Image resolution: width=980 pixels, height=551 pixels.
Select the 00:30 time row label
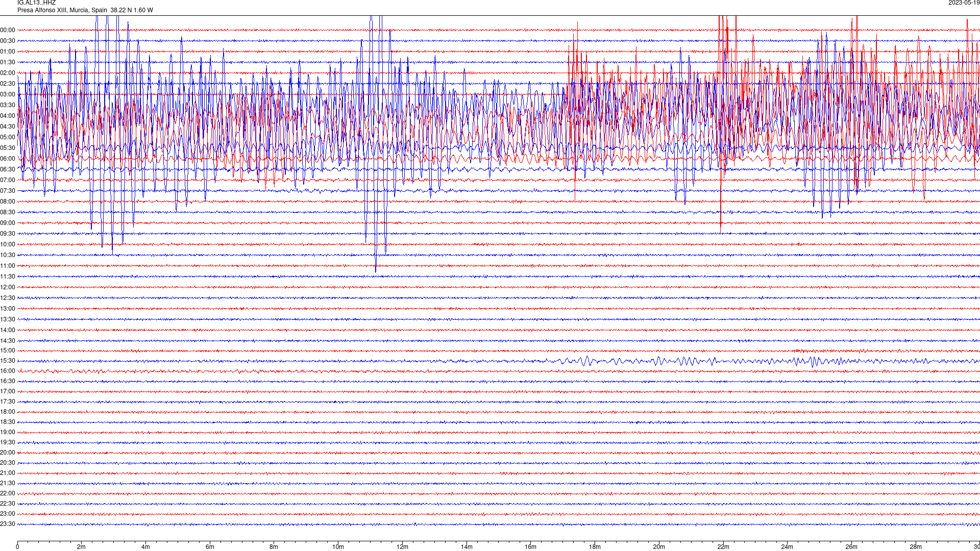pyautogui.click(x=8, y=41)
